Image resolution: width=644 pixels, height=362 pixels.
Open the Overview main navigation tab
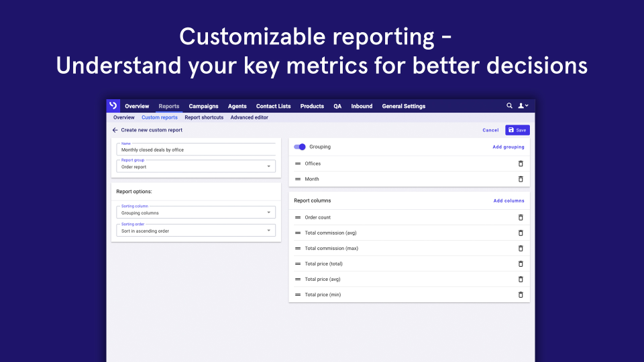point(137,106)
